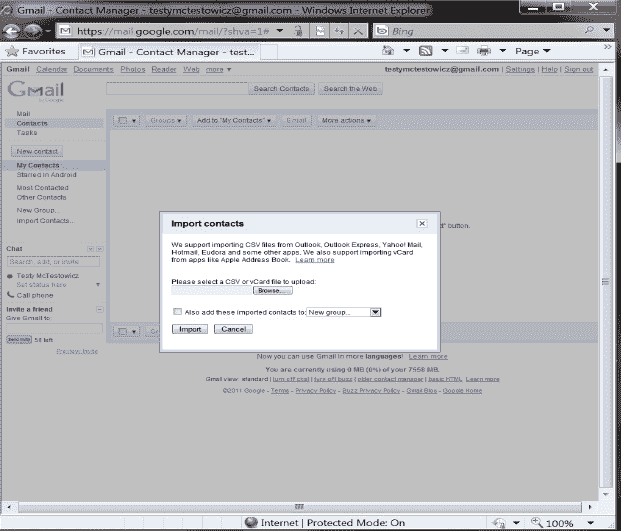Expand the 'more' menu in Gmail top bar

(x=218, y=69)
